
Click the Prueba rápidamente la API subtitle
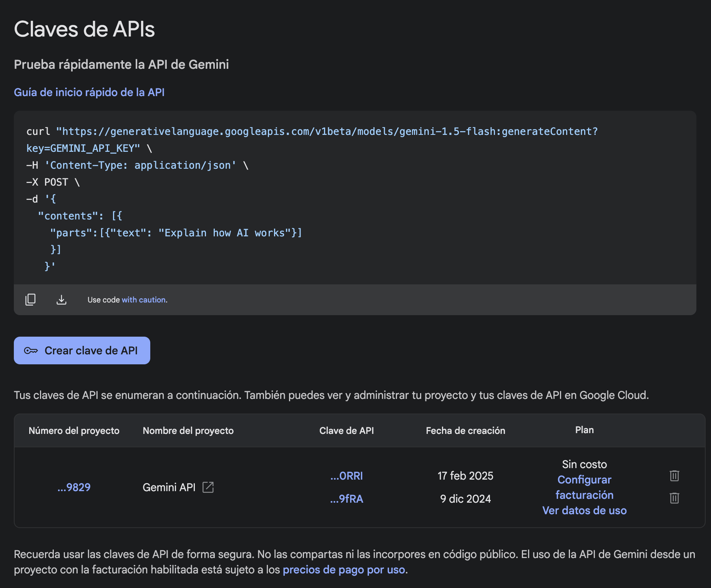[x=121, y=65]
